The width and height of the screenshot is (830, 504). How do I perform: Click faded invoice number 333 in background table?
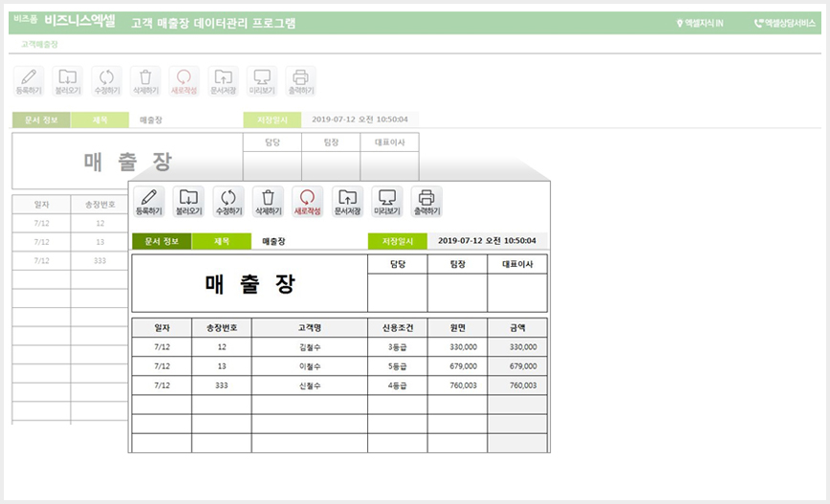(x=100, y=260)
